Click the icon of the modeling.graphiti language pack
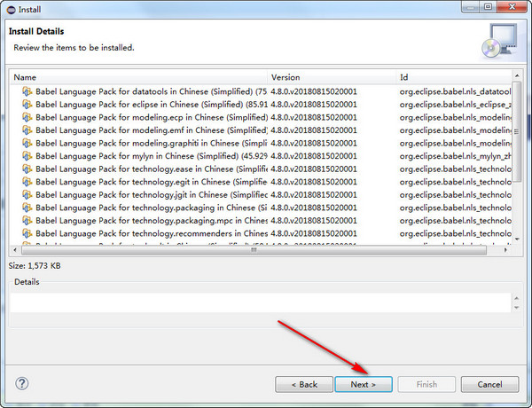The image size is (532, 408). (x=27, y=143)
